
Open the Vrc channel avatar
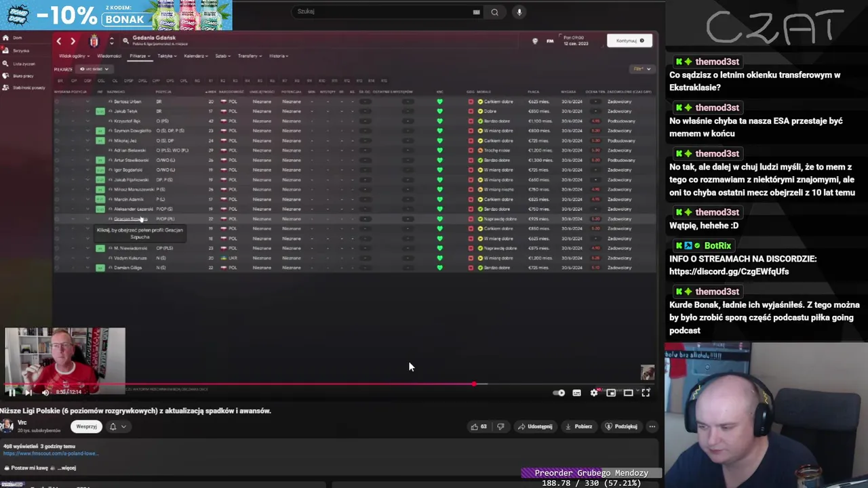[x=7, y=426]
